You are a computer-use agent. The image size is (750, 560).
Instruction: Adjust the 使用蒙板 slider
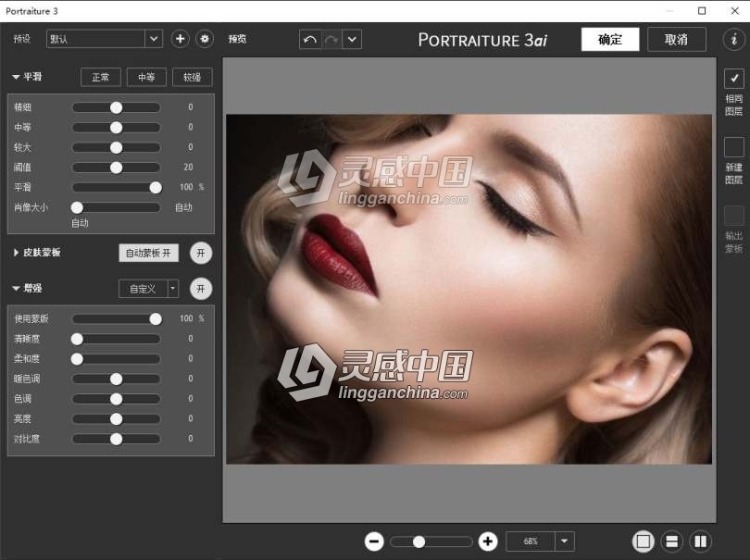coord(117,319)
